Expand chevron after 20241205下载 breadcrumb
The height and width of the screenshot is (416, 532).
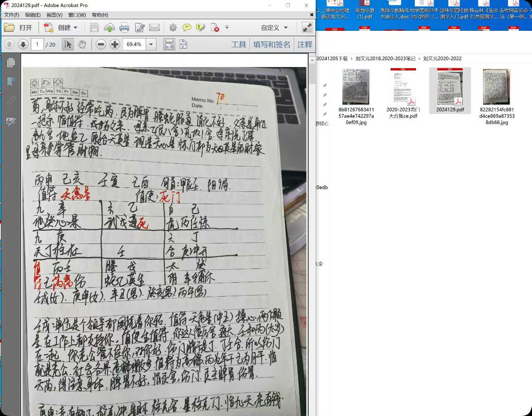pos(352,59)
